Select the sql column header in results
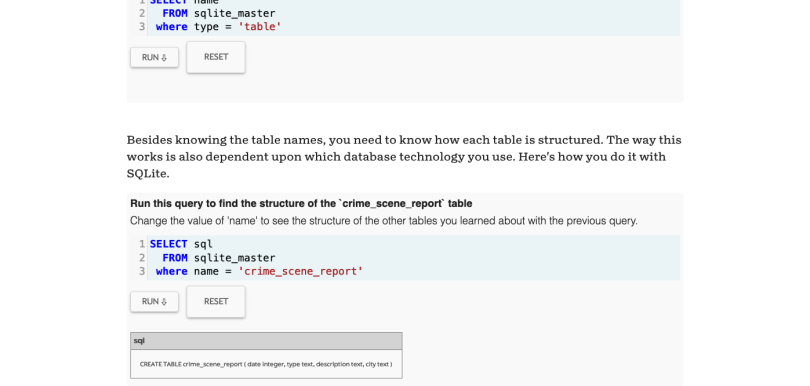Viewport: 810px width, 386px height. pyautogui.click(x=266, y=341)
